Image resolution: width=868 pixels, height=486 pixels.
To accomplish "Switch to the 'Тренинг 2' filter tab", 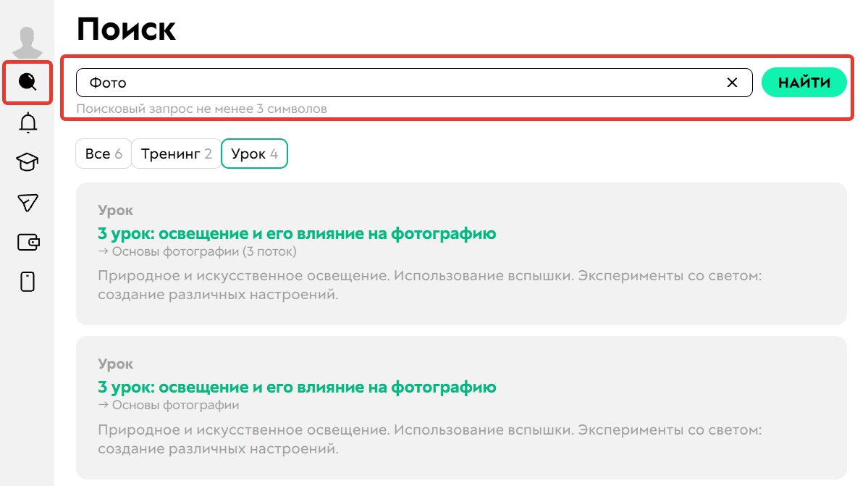I will click(176, 153).
